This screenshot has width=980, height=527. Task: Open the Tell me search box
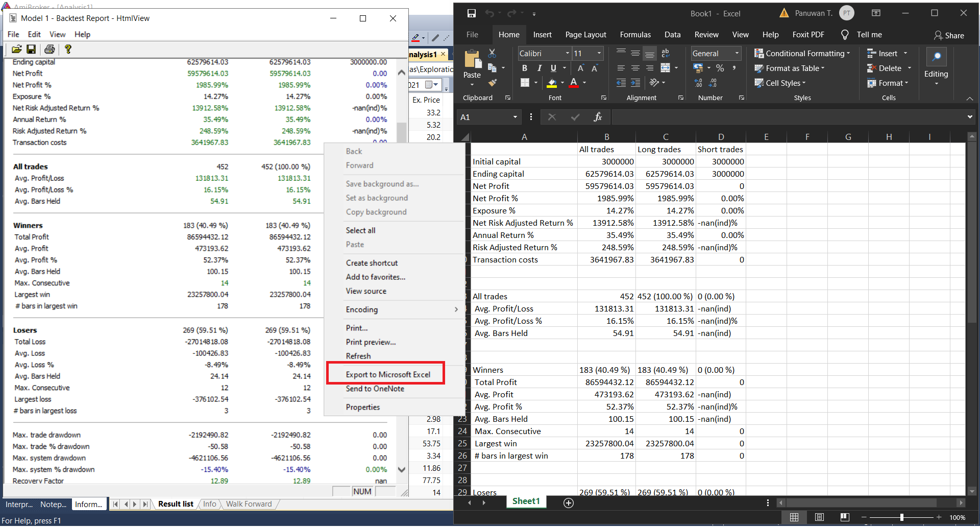(x=862, y=35)
